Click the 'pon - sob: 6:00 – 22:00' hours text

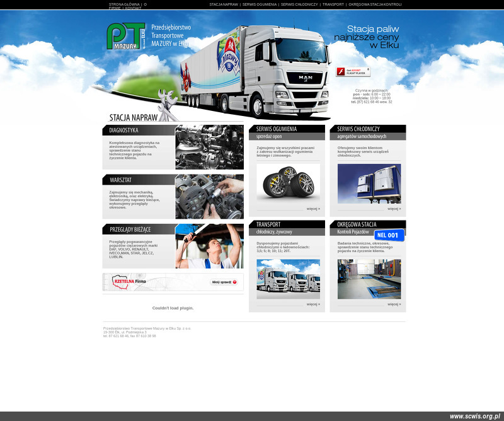pos(372,95)
